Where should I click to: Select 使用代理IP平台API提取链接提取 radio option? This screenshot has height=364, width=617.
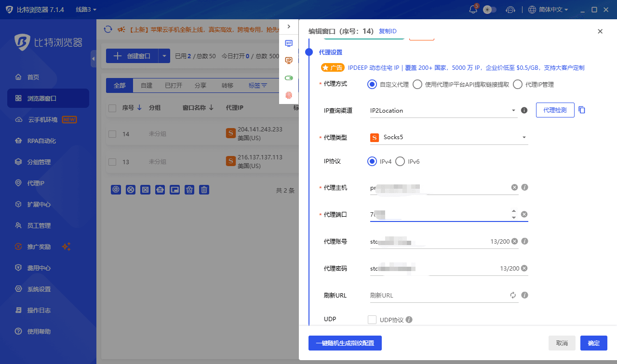[x=417, y=84]
